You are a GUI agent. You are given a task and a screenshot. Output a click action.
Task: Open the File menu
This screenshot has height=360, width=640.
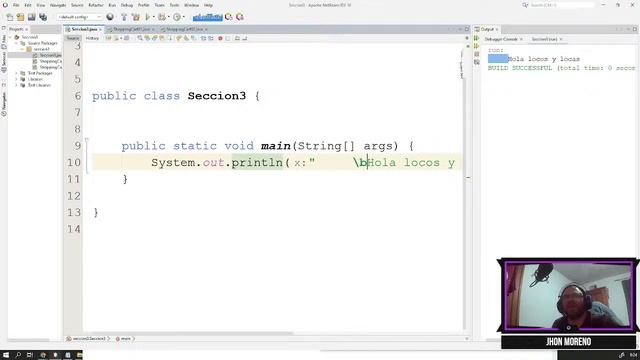pyautogui.click(x=16, y=5)
